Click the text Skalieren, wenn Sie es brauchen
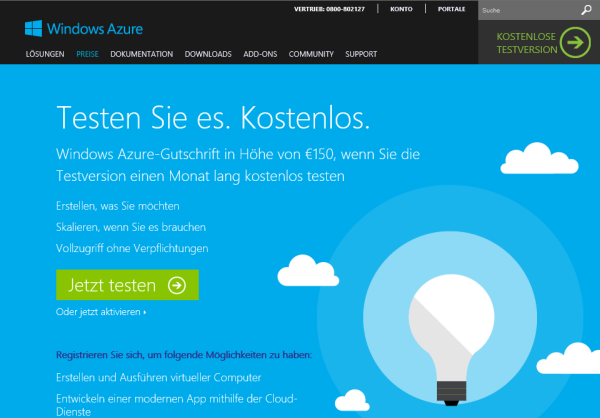Screen dimensions: 600x418 click(x=131, y=227)
